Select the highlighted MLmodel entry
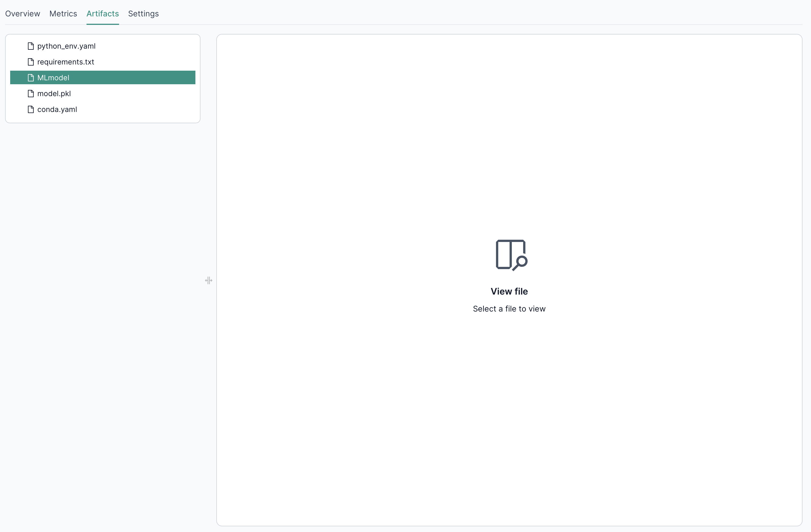 click(x=53, y=78)
